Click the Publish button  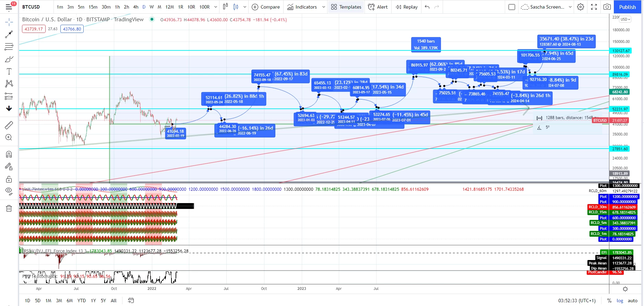(627, 7)
